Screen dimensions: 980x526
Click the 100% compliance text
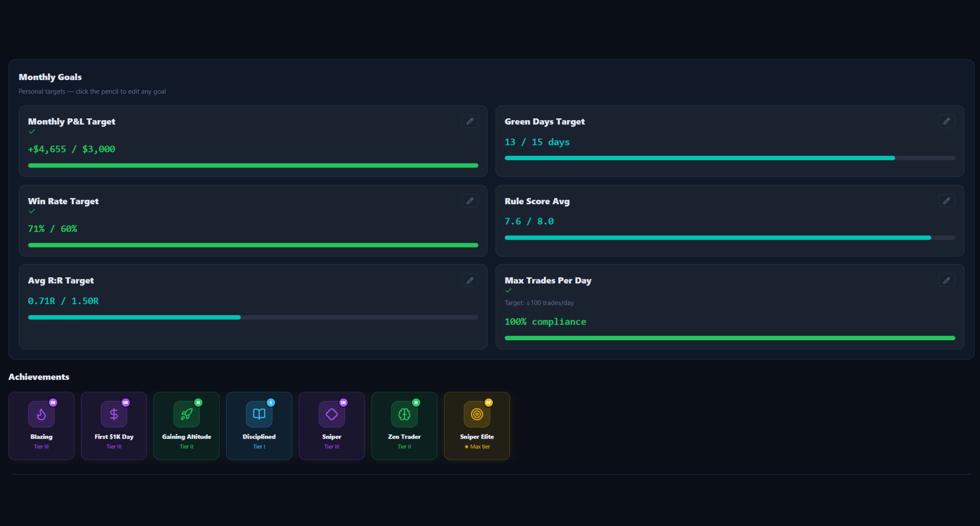point(545,322)
